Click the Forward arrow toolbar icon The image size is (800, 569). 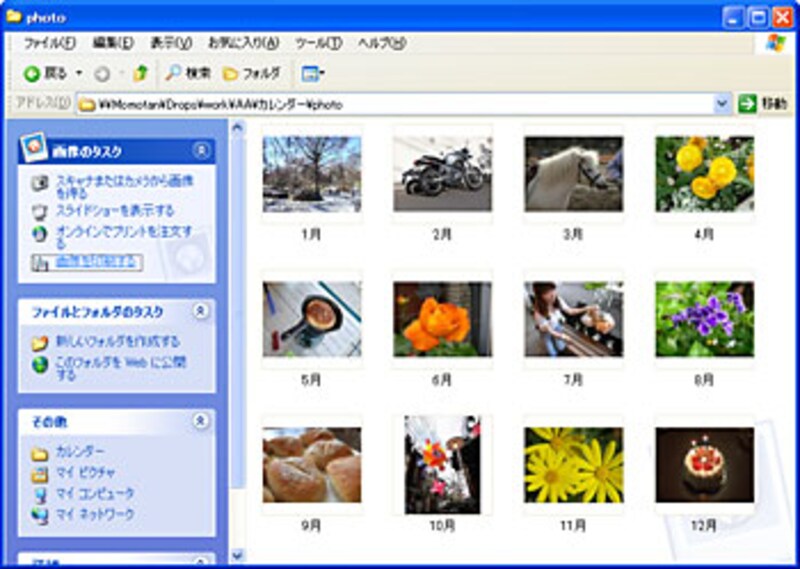[102, 74]
